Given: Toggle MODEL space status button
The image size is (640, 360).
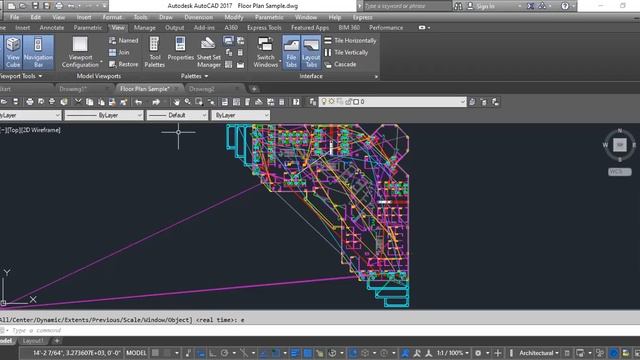Looking at the screenshot, I should 136,353.
